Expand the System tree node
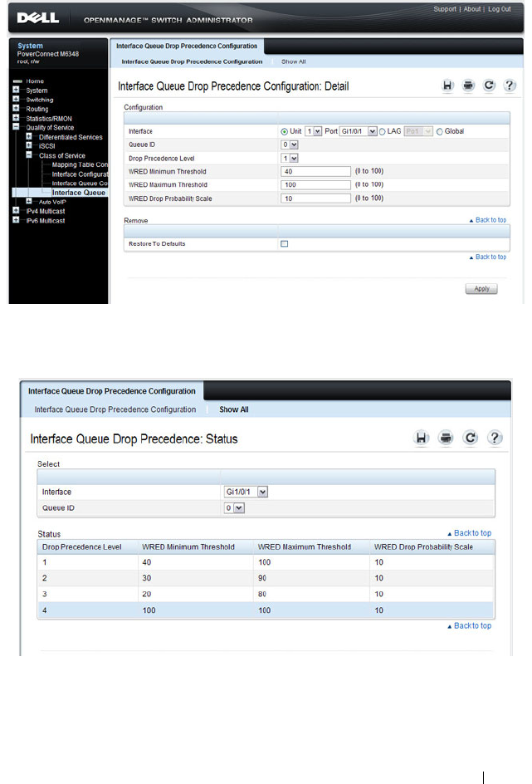This screenshot has width=532, height=784. tap(16, 90)
